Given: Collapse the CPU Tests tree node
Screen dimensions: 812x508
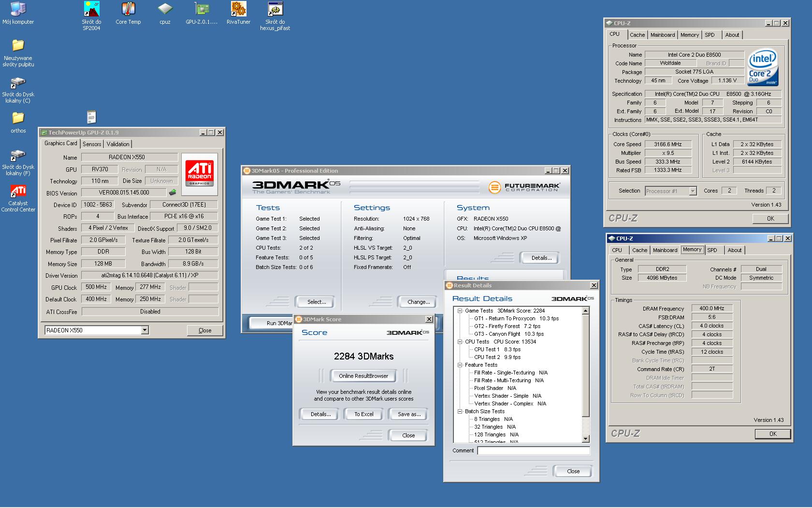Looking at the screenshot, I should [x=460, y=342].
